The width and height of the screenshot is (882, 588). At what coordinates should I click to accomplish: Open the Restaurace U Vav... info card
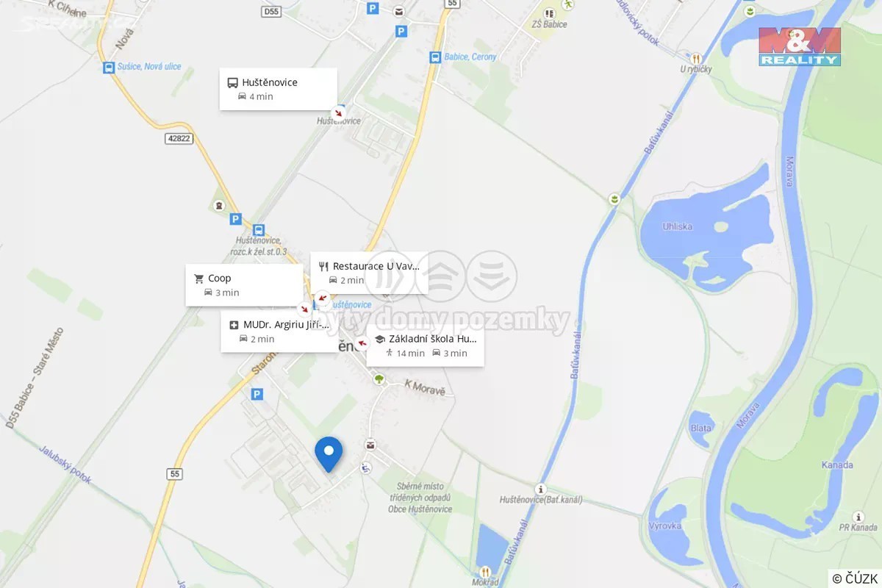pos(369,273)
